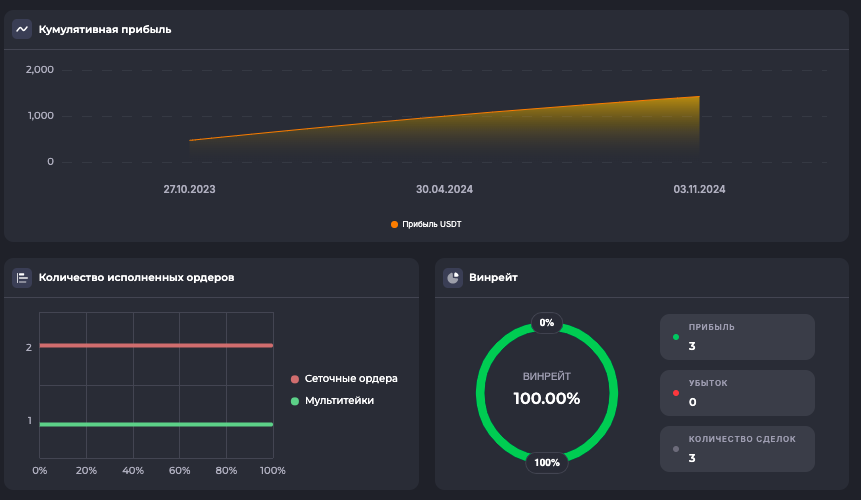
Task: Click the red dot in the Убыток card
Action: pyautogui.click(x=676, y=393)
